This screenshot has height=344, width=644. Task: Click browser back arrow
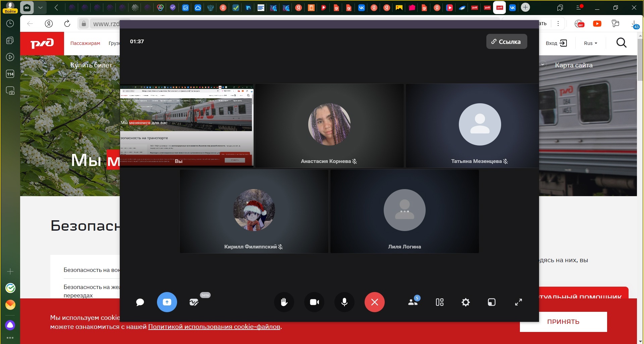pos(30,24)
